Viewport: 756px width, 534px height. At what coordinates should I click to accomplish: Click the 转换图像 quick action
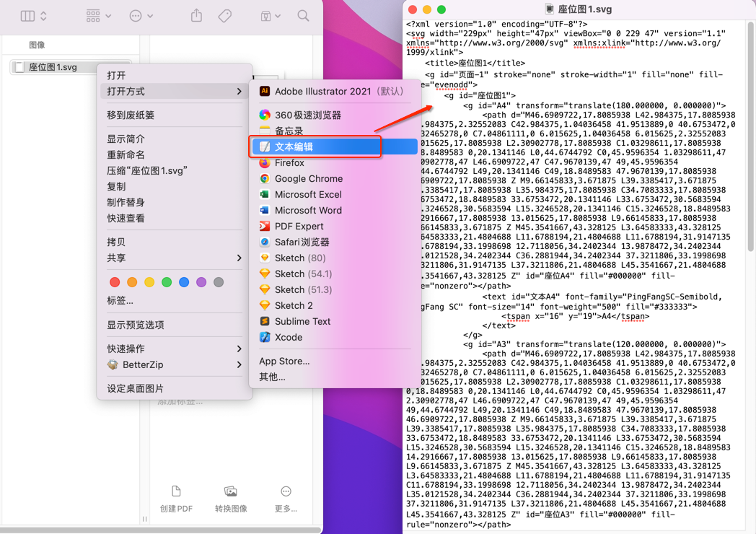tap(231, 499)
